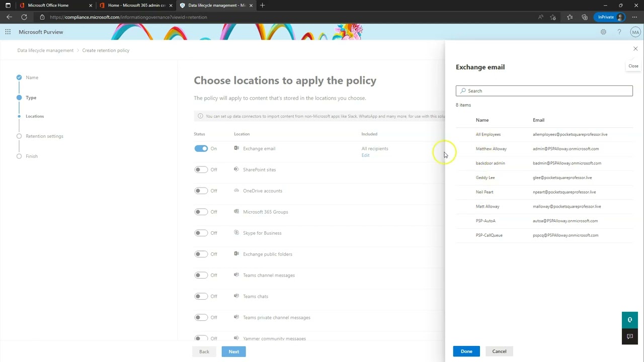
Task: Click the Teams private channel messages icon
Action: [236, 317]
